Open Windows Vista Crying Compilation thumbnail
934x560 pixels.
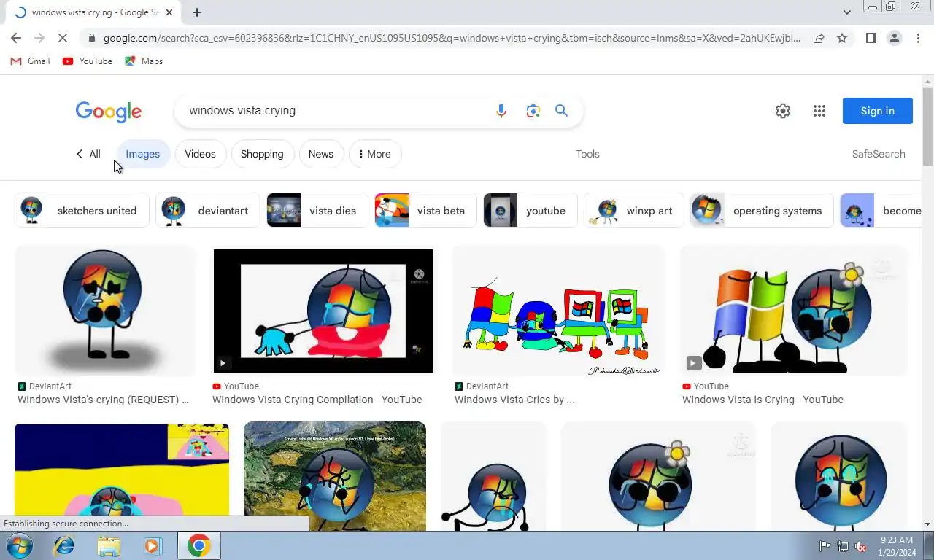(x=323, y=311)
